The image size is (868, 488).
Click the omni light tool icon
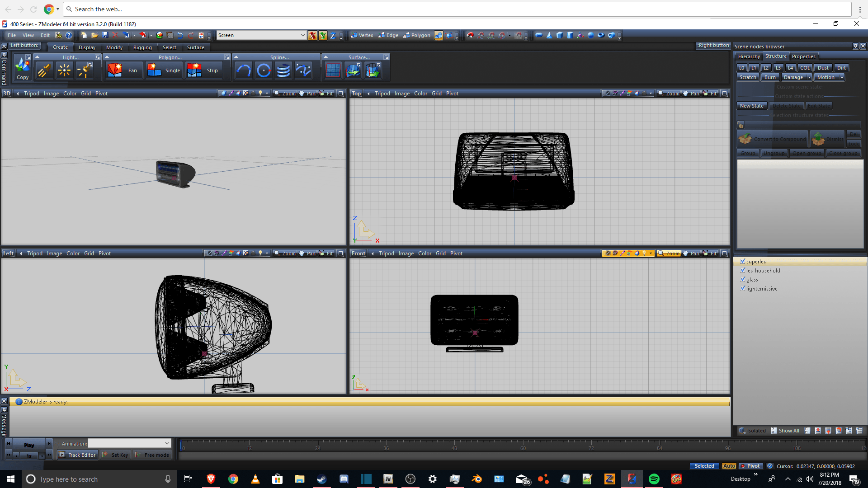[64, 70]
